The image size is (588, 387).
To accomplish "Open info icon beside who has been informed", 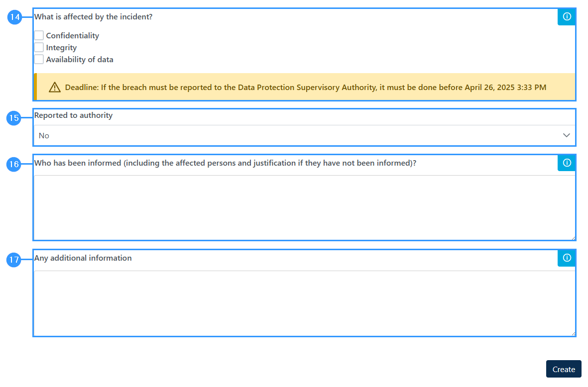I will tap(567, 163).
